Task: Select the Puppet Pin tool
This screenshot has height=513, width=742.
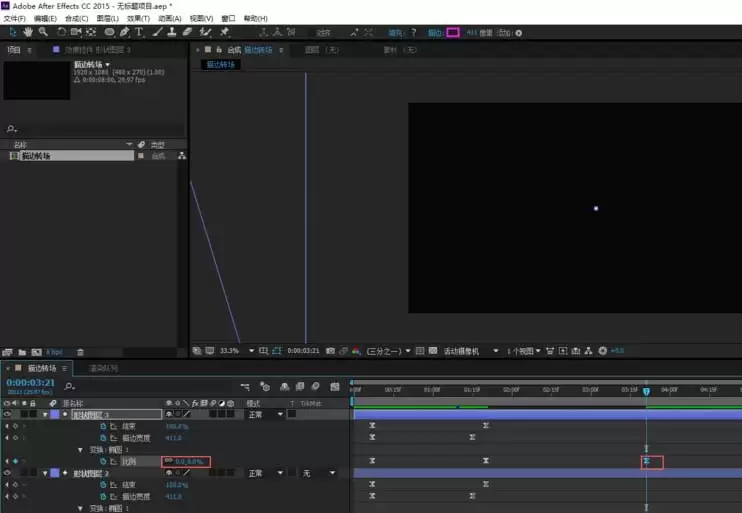Action: 224,32
